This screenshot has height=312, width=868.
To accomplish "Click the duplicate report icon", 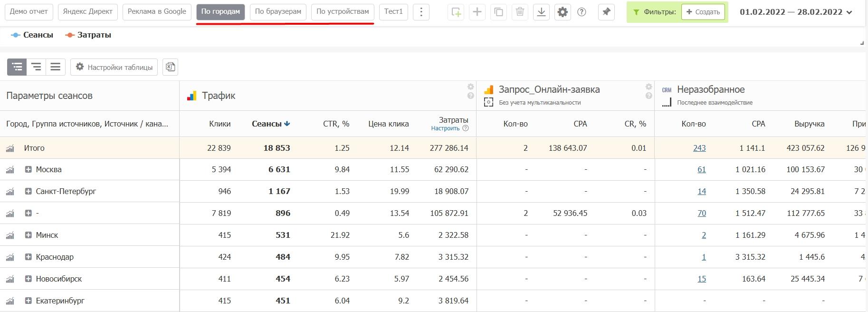I will click(x=498, y=12).
